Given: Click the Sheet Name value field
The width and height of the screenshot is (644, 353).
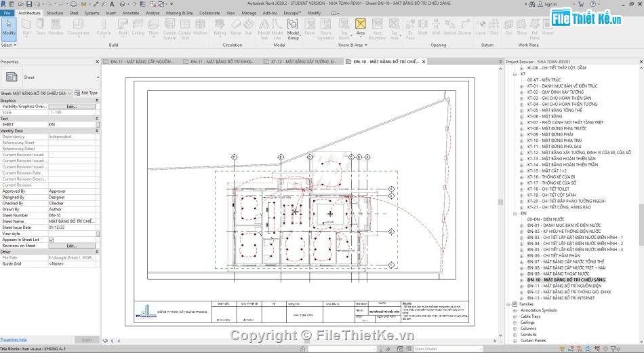Looking at the screenshot, I should tap(73, 221).
